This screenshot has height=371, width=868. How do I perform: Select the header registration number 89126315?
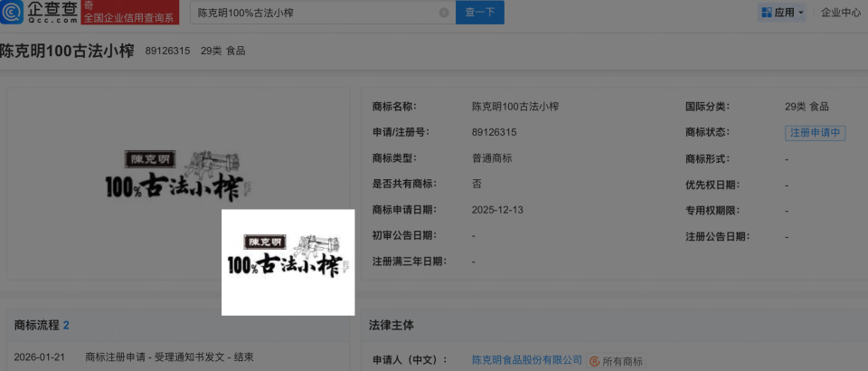(168, 51)
